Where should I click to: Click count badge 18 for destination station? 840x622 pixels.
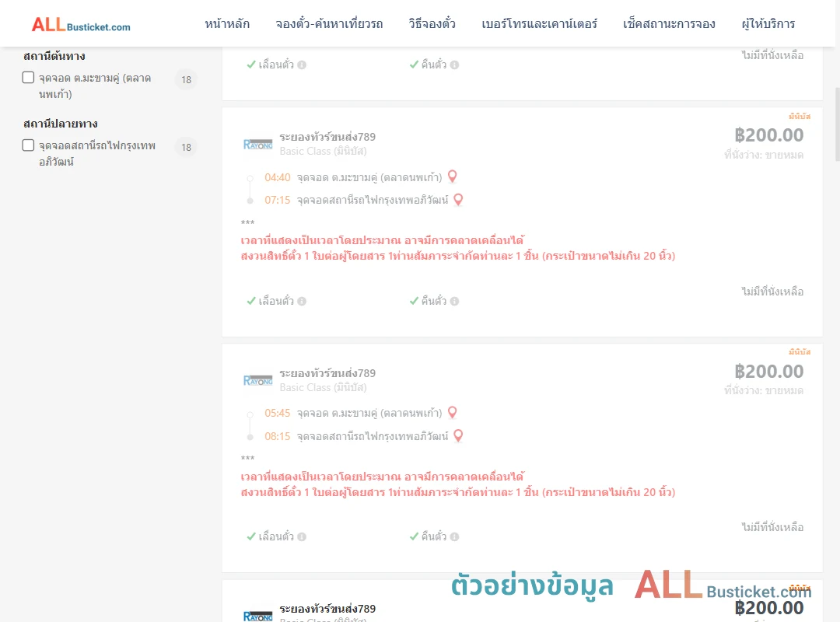pyautogui.click(x=186, y=147)
